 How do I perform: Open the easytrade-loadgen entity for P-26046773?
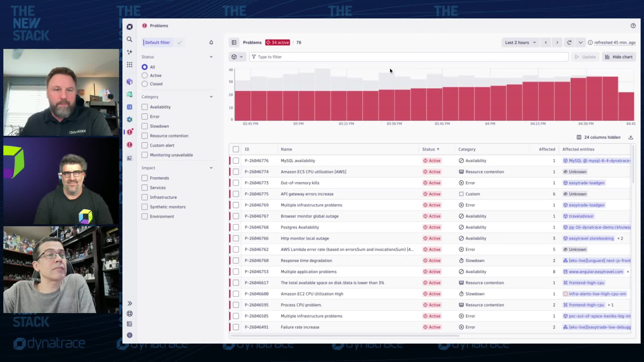[584, 183]
